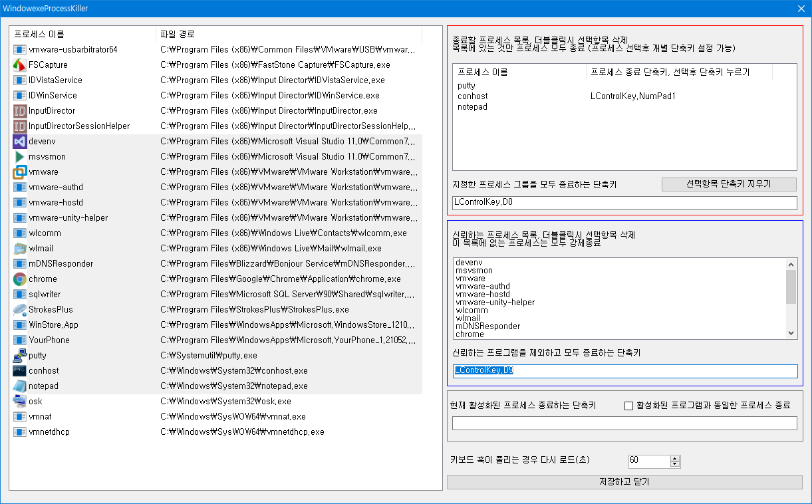The image size is (812, 504).
Task: Select mDNSResponder in trusted process list
Action: 488,326
